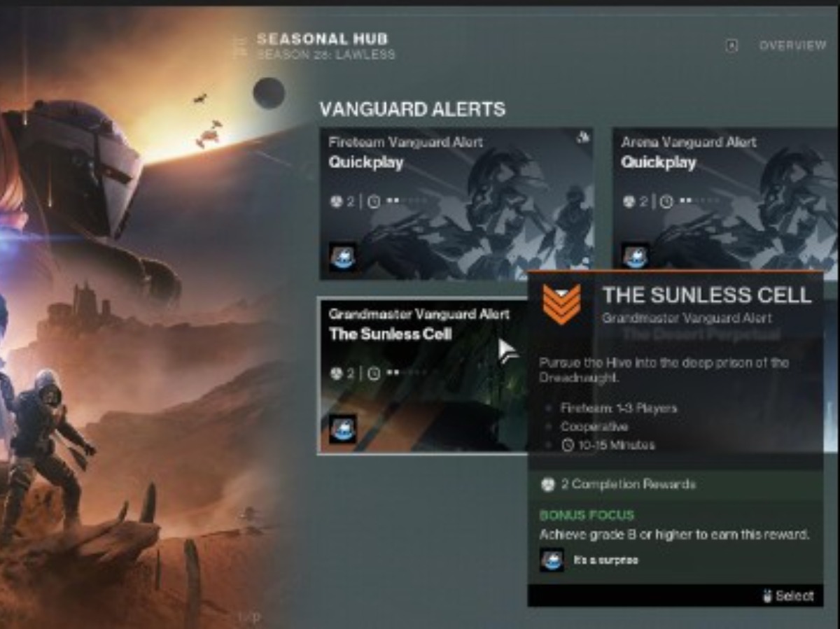Click the fireteam icon on Fireteam card corner
840x629 pixels.
coord(582,138)
